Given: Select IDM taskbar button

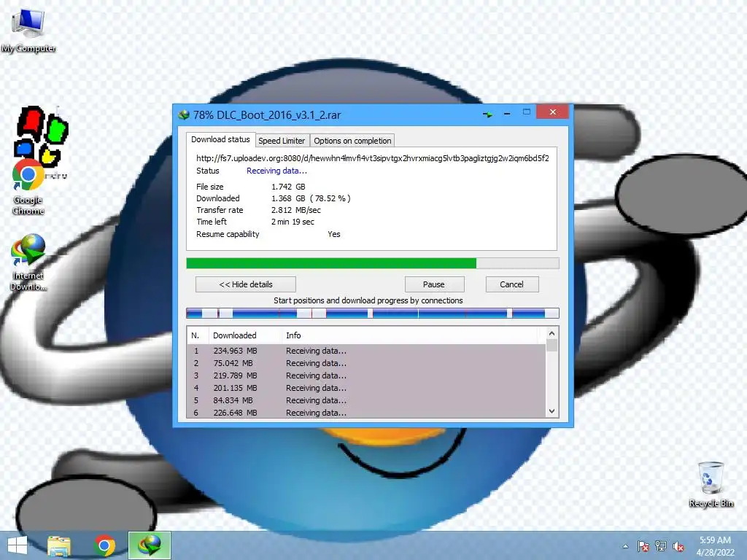Looking at the screenshot, I should [x=150, y=545].
